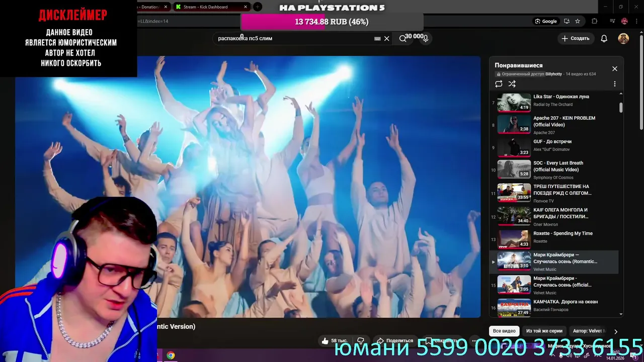The height and width of the screenshot is (362, 644).
Task: Open the 3:05 Случилась осень official thumbnail
Action: (514, 284)
